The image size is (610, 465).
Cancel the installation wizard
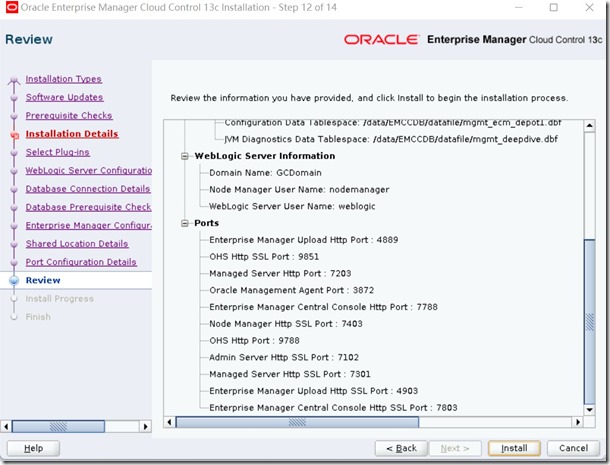pyautogui.click(x=573, y=448)
